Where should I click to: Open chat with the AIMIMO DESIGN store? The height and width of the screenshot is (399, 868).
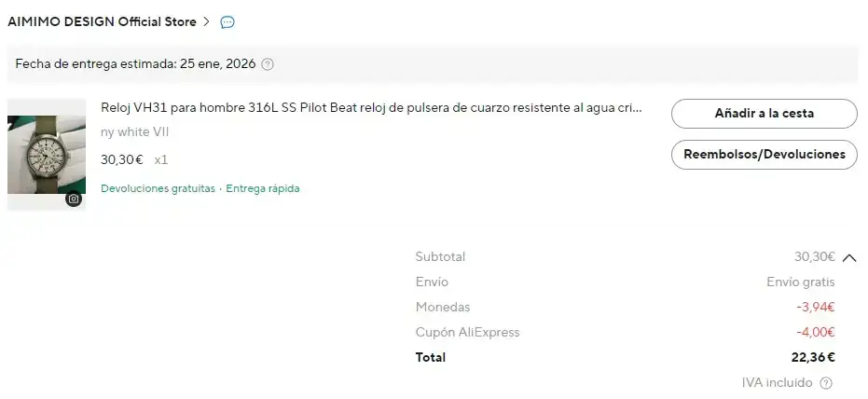point(227,22)
